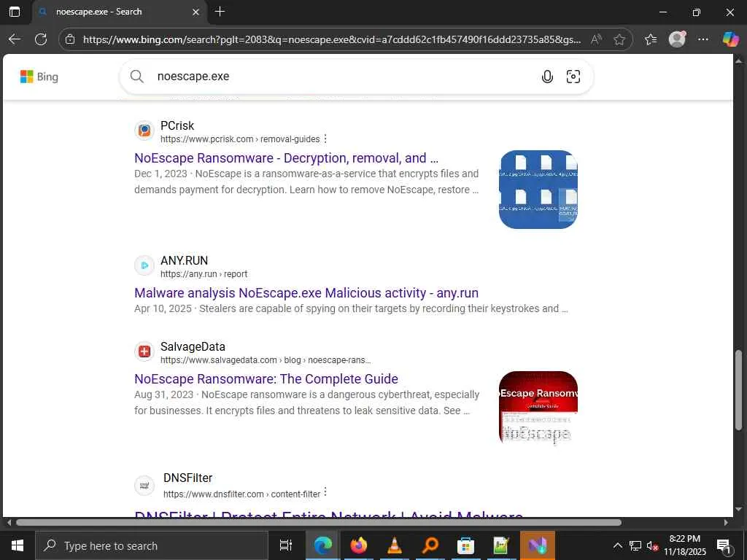747x560 pixels.
Task: Open the Windows Start menu
Action: tap(18, 545)
